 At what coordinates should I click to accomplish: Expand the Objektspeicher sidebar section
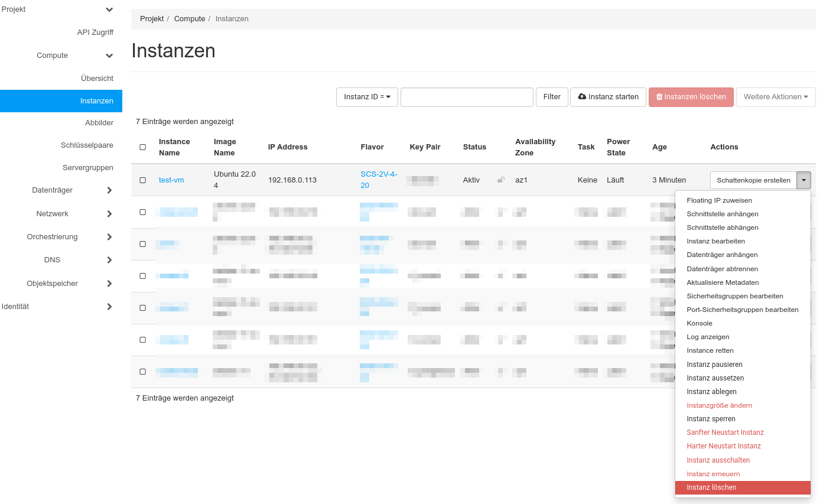point(109,284)
